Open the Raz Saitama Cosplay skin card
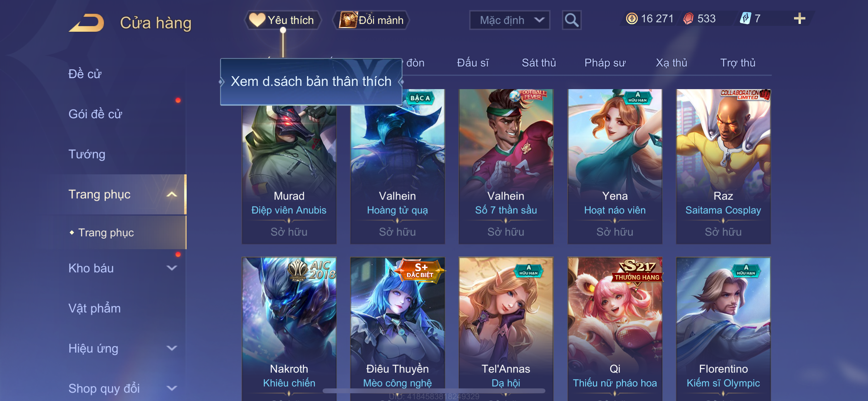868x401 pixels. [723, 167]
